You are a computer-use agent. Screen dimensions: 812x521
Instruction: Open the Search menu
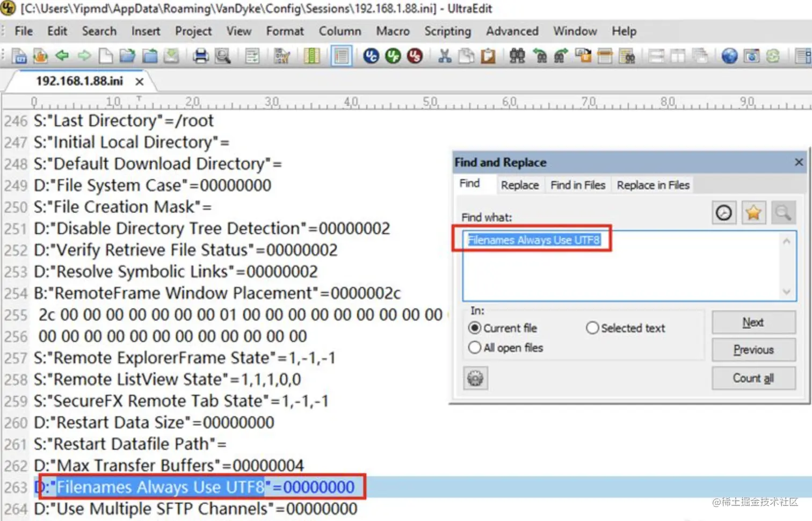(99, 31)
